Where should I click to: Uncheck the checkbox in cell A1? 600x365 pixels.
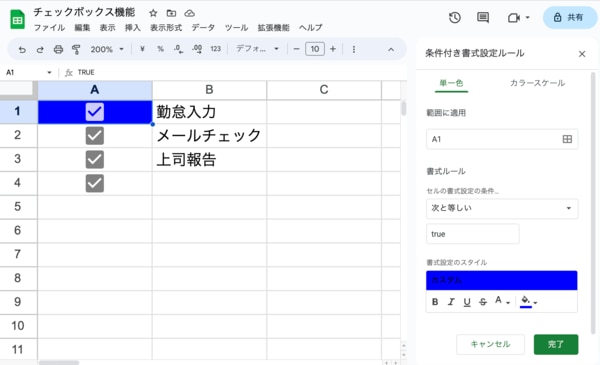95,112
